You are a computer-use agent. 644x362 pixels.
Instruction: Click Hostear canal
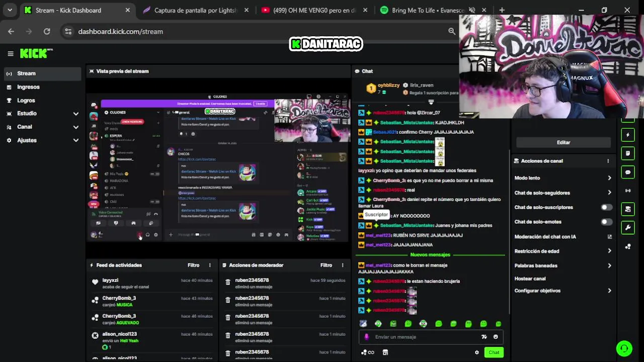tap(530, 279)
